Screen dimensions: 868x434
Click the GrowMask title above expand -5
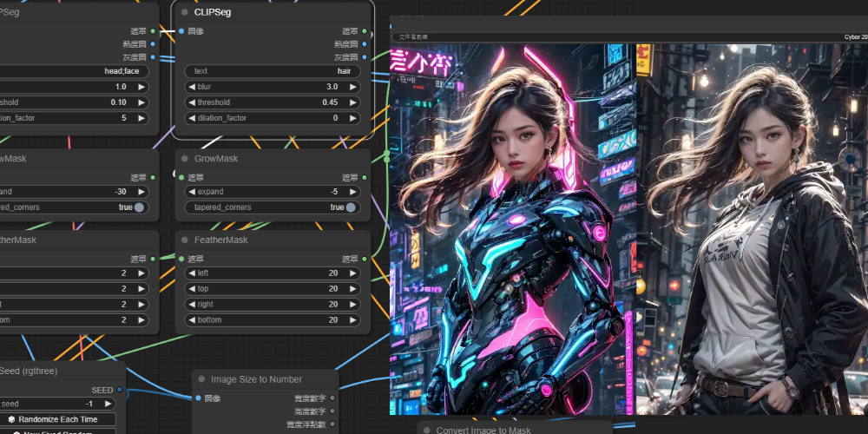(216, 158)
